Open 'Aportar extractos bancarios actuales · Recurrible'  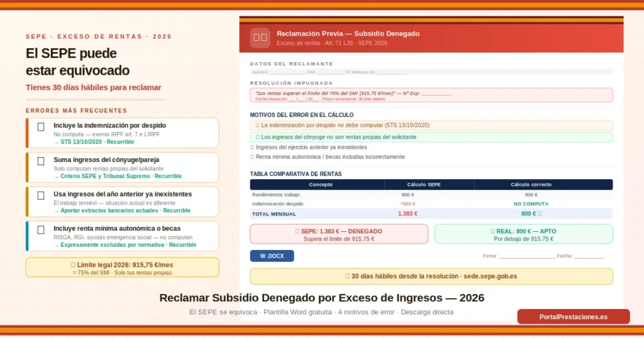[x=125, y=211]
